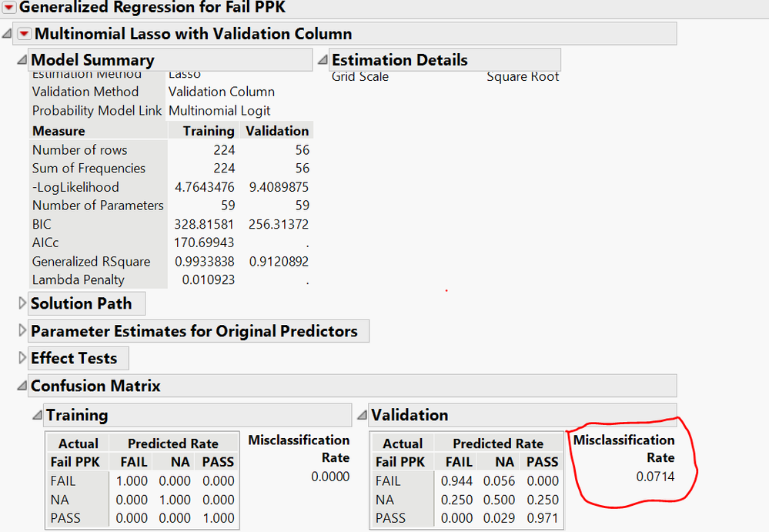Collapse the Estimation Details disclosure triangle

tap(321, 59)
